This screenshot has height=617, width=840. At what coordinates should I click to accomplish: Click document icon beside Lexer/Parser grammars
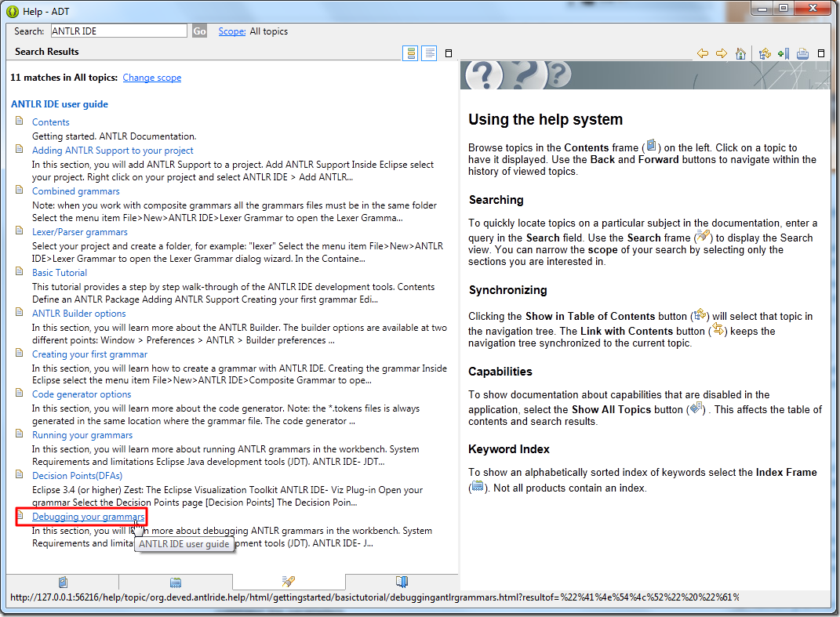20,230
